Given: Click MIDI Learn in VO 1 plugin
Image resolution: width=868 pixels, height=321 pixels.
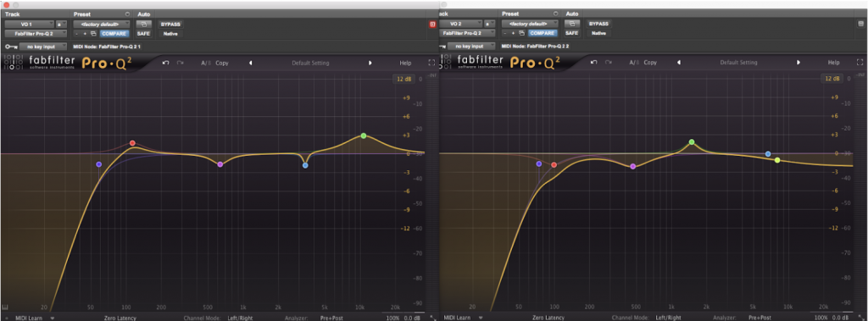Looking at the screenshot, I should click(x=28, y=318).
